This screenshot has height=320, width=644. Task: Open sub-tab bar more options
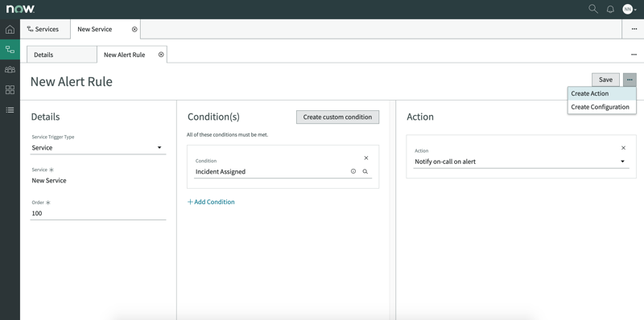tap(634, 55)
